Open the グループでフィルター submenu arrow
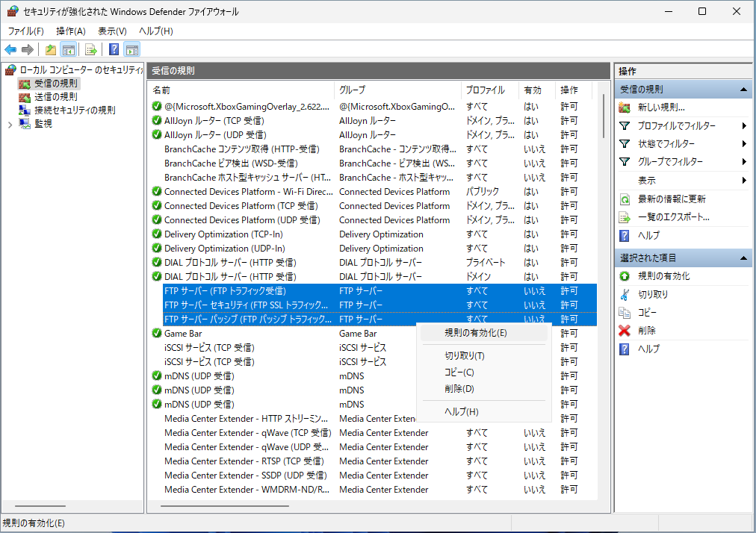This screenshot has width=756, height=533. point(745,162)
